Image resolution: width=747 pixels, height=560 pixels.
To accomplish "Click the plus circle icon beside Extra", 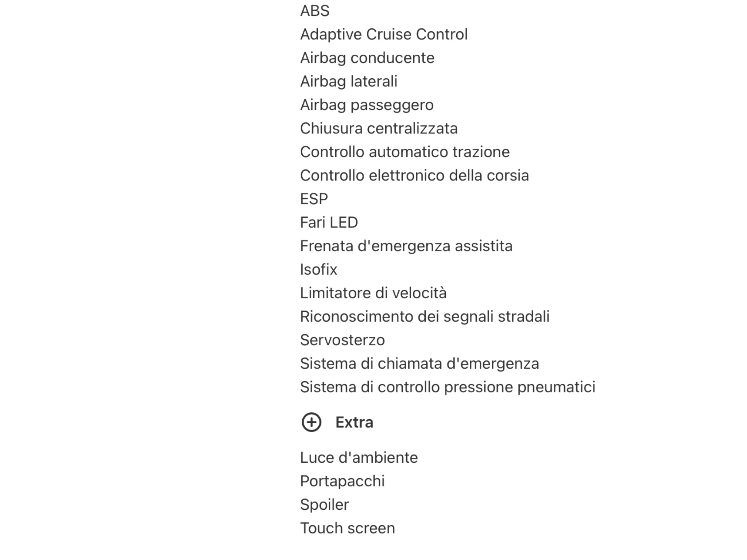I will point(311,422).
